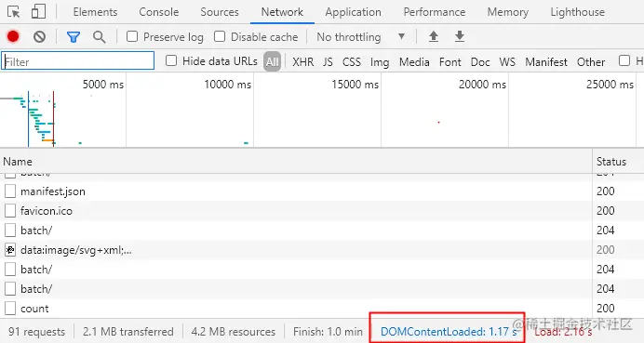Click the 2.1 MB transferred text
Viewport: 644px width, 343px height.
click(x=128, y=332)
